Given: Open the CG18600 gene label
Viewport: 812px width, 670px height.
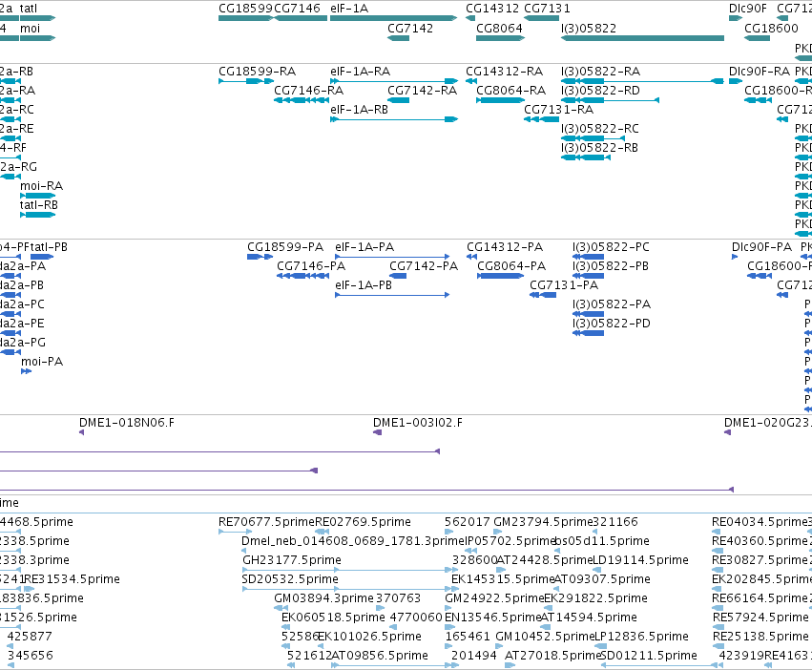Looking at the screenshot, I should pos(771,28).
